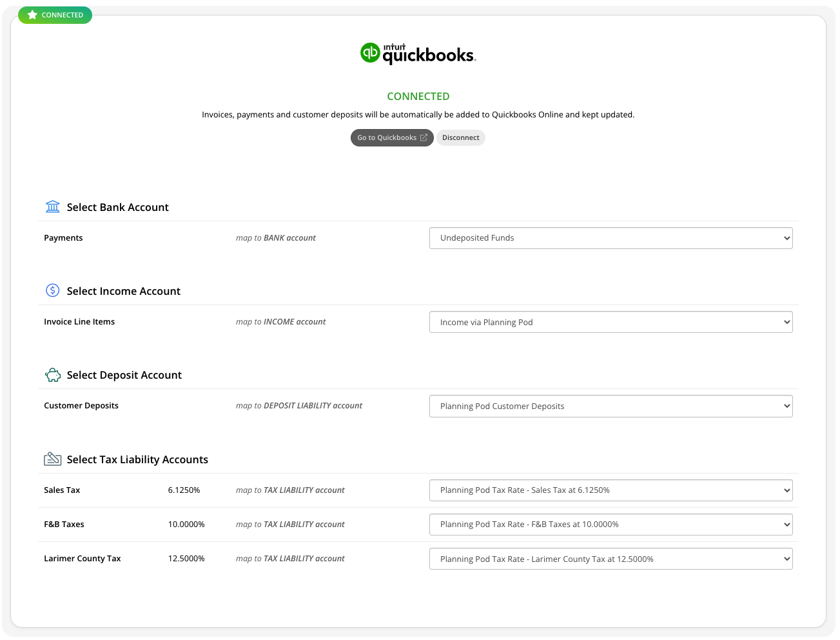840x640 pixels.
Task: Click the Disconnect button
Action: tap(461, 137)
